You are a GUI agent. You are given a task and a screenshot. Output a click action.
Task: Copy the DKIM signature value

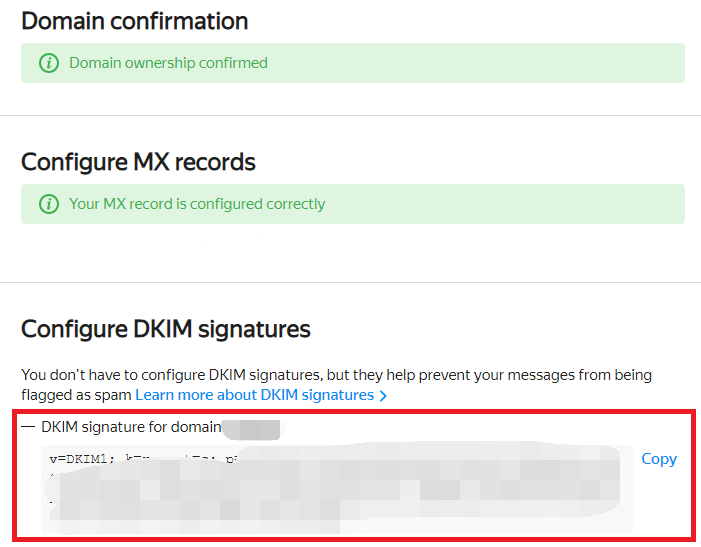659,459
